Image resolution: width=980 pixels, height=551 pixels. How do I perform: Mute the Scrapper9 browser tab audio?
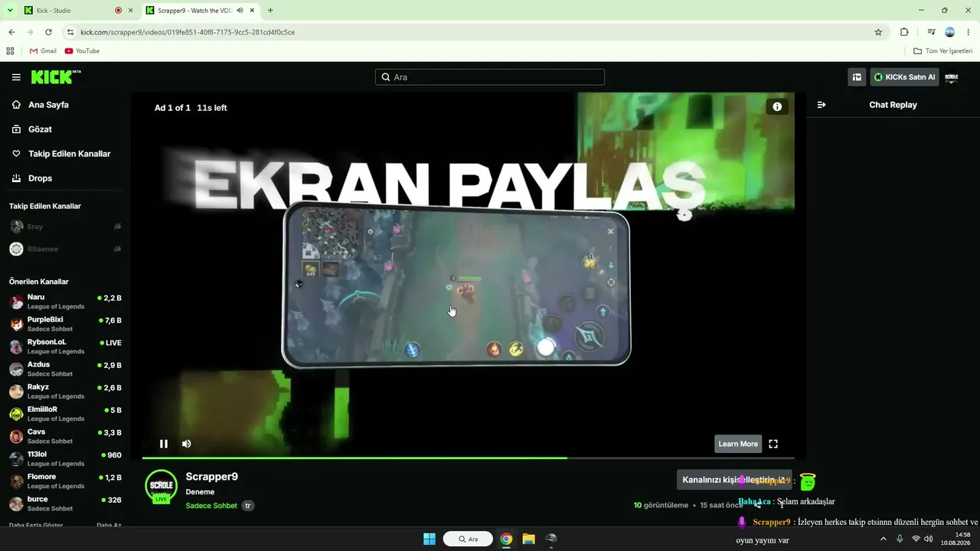(x=240, y=11)
